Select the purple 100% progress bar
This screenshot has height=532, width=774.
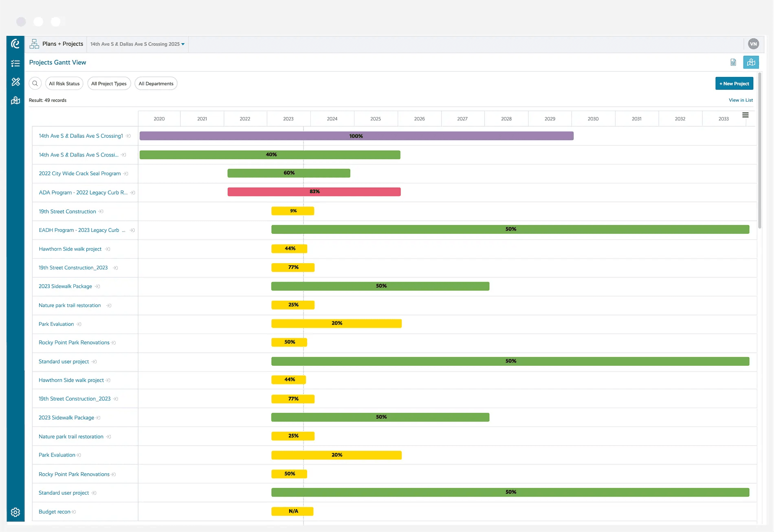pyautogui.click(x=356, y=136)
